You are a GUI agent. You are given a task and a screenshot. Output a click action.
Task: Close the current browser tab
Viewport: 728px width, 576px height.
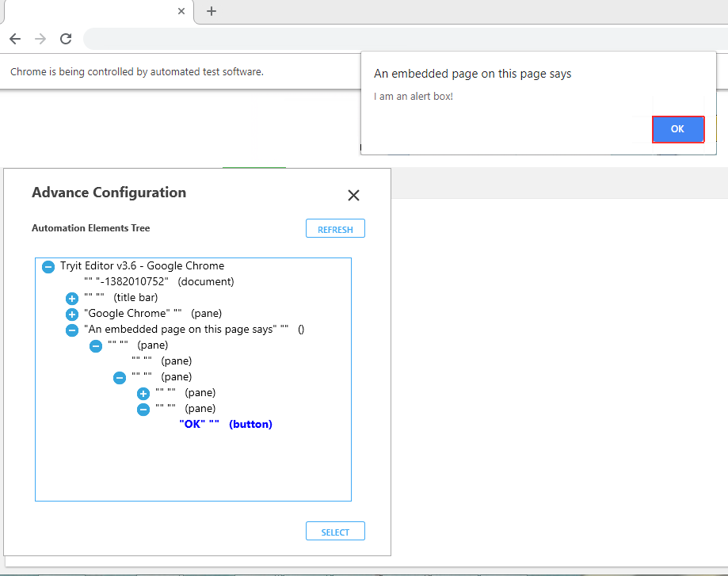(181, 11)
